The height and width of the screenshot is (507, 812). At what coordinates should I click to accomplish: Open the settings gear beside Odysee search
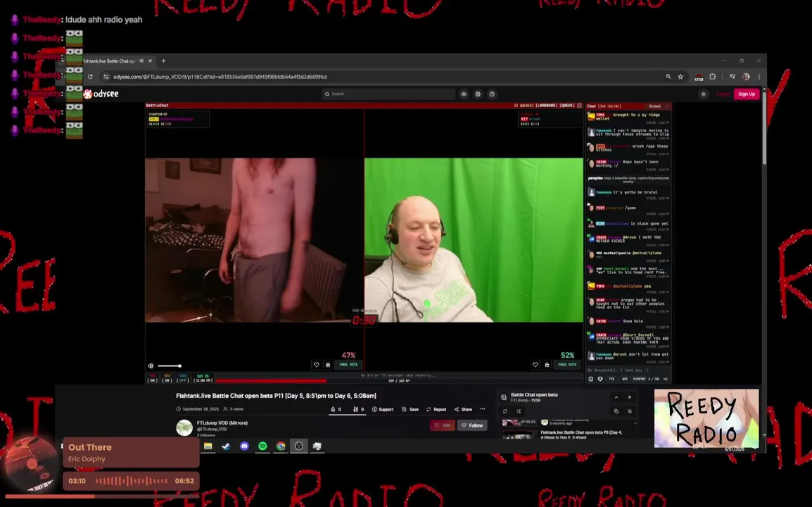click(x=478, y=94)
